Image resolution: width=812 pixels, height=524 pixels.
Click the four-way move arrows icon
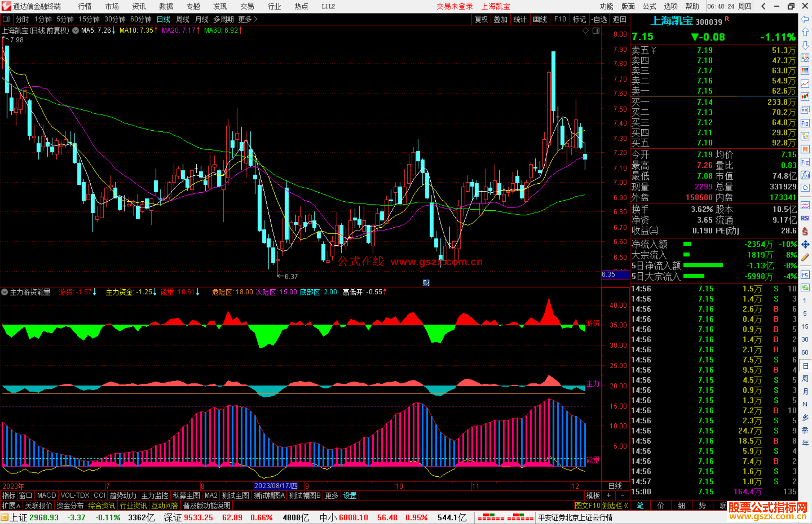click(x=805, y=245)
